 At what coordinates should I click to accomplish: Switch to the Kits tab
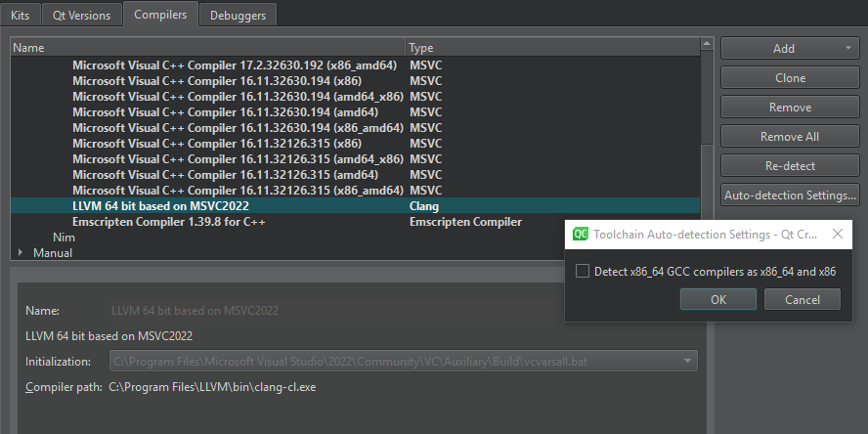(20, 16)
